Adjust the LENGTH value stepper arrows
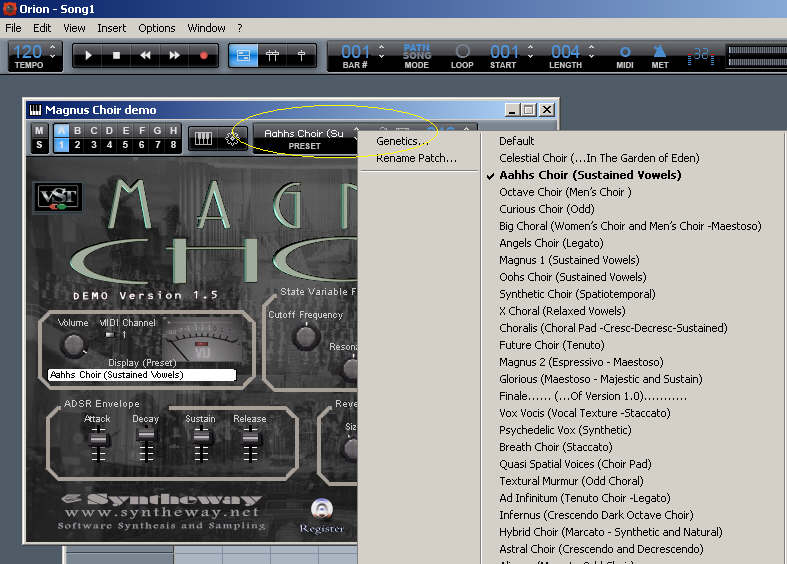 click(591, 51)
